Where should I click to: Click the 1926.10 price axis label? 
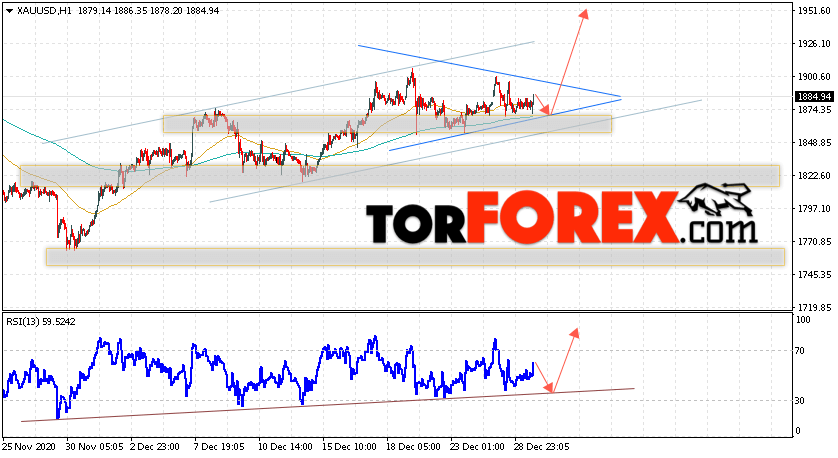point(814,44)
